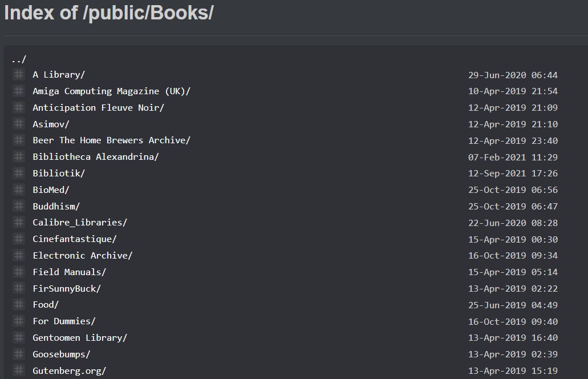Click the folder icon next to Asimov
This screenshot has width=588, height=379.
pos(18,124)
